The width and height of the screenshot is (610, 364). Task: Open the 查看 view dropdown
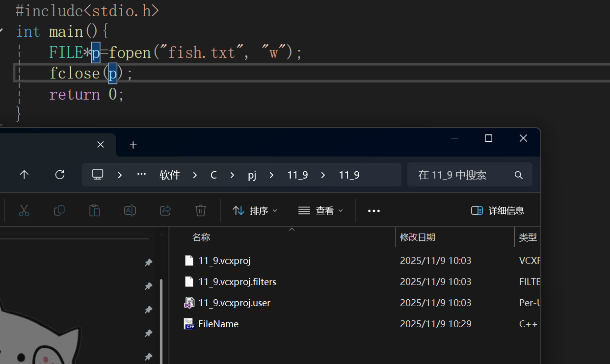point(320,210)
